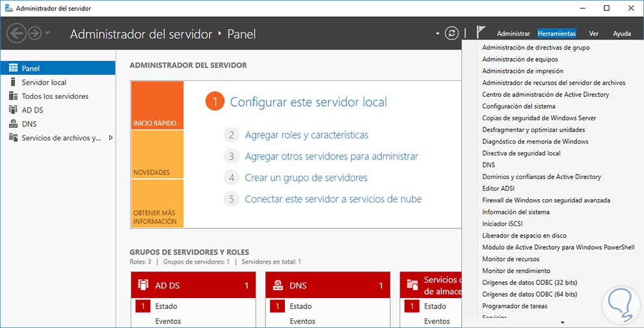Click the AD DS role tile header
Viewport: 644px width, 328px height.
pos(193,285)
